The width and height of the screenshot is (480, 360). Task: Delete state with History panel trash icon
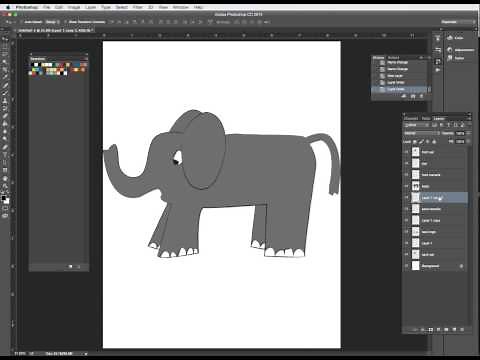coord(421,96)
